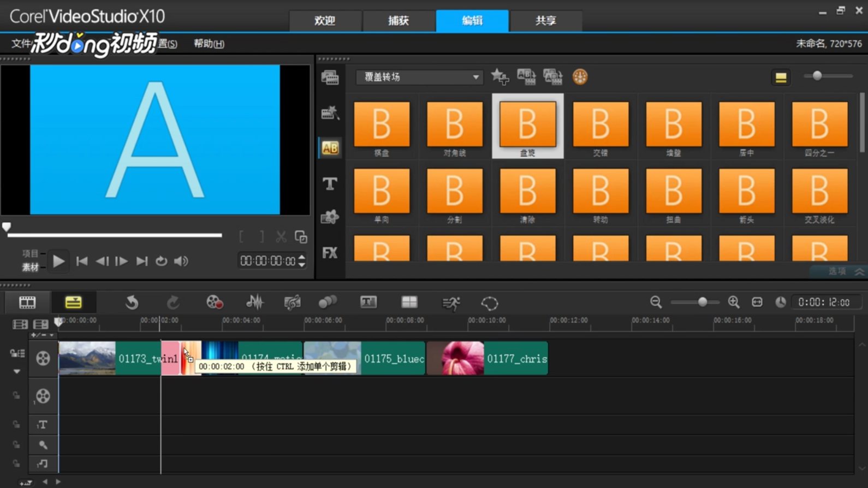Open the add track button at bottom-left
Viewport: 868px width, 488px height.
(25, 483)
